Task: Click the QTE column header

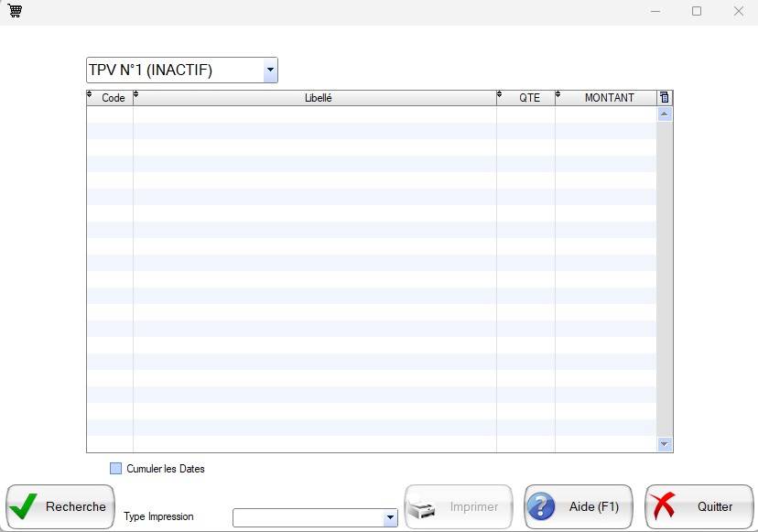Action: (x=529, y=98)
